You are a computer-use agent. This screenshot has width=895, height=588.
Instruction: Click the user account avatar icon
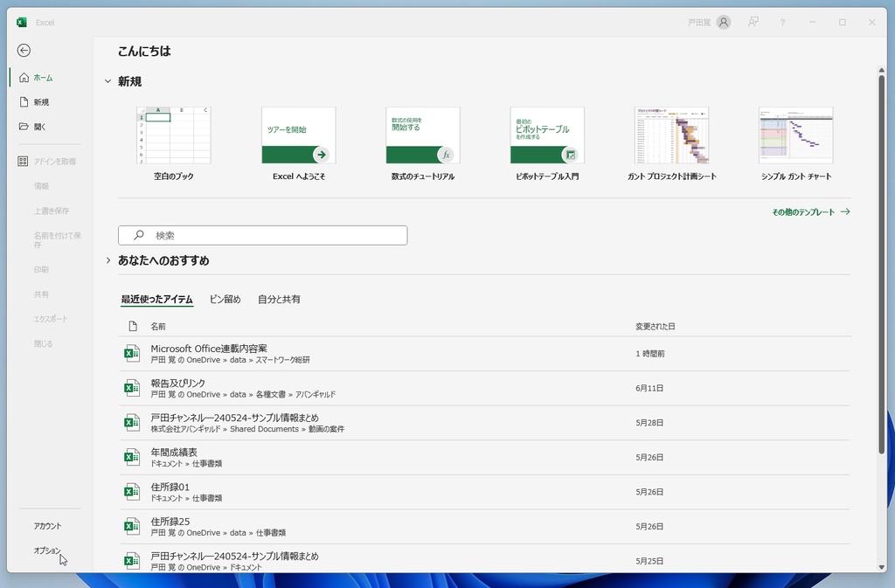coord(723,22)
